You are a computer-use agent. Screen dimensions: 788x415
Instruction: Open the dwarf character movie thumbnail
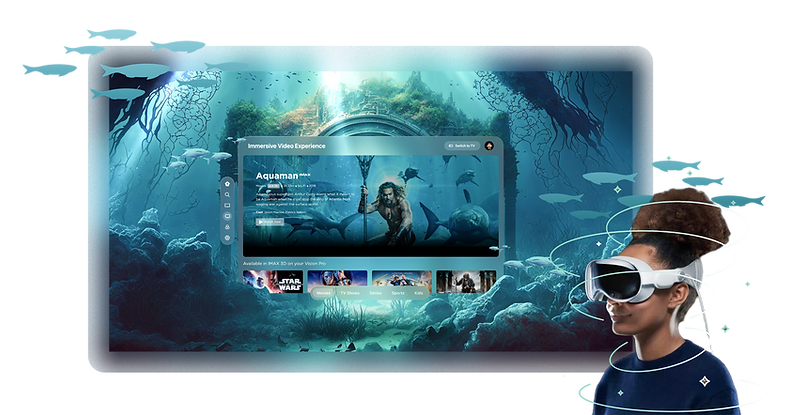[466, 281]
